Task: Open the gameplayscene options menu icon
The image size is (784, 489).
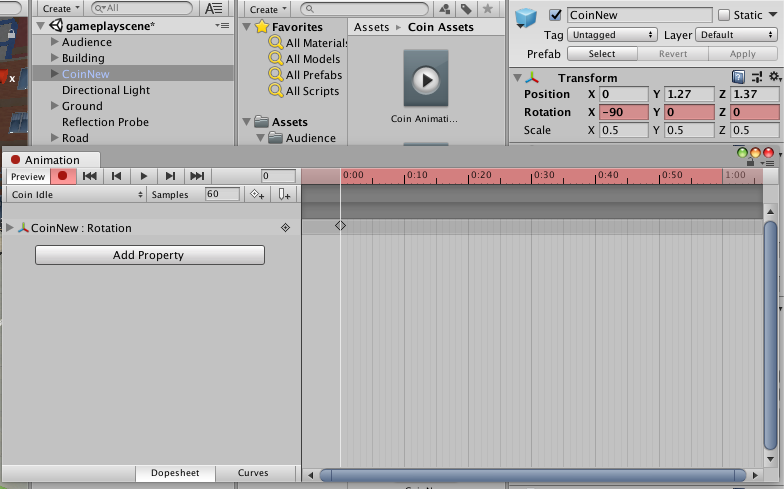Action: [222, 26]
